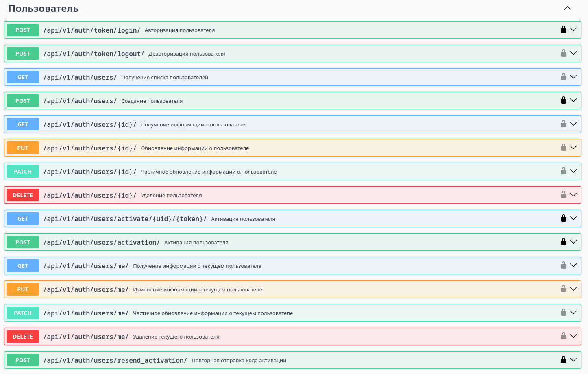Click the POST badge for users/resend_activation/

pyautogui.click(x=23, y=360)
